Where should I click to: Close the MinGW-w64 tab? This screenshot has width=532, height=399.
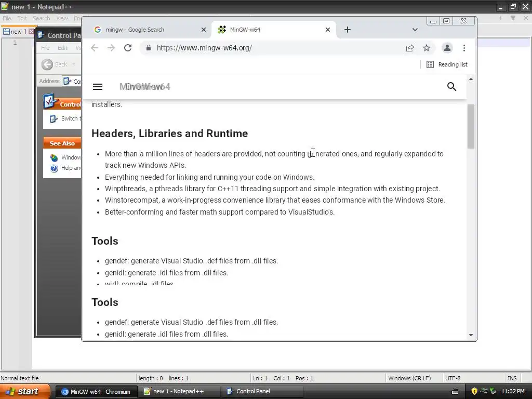point(328,30)
